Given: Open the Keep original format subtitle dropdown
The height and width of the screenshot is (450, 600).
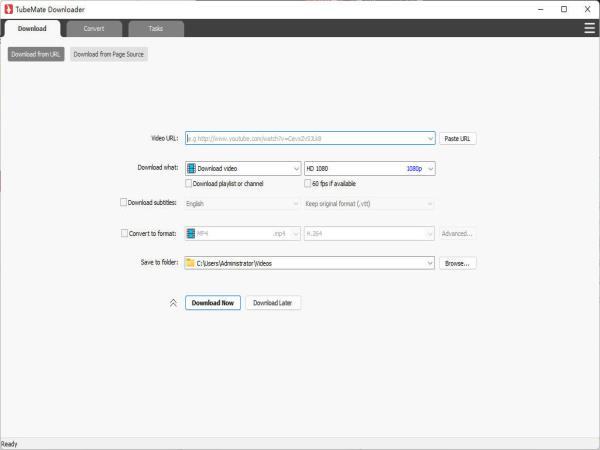Looking at the screenshot, I should pyautogui.click(x=369, y=204).
